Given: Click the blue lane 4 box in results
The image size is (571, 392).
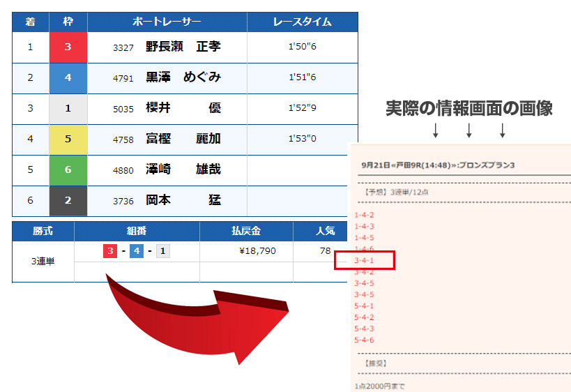Looking at the screenshot, I should 68,77.
